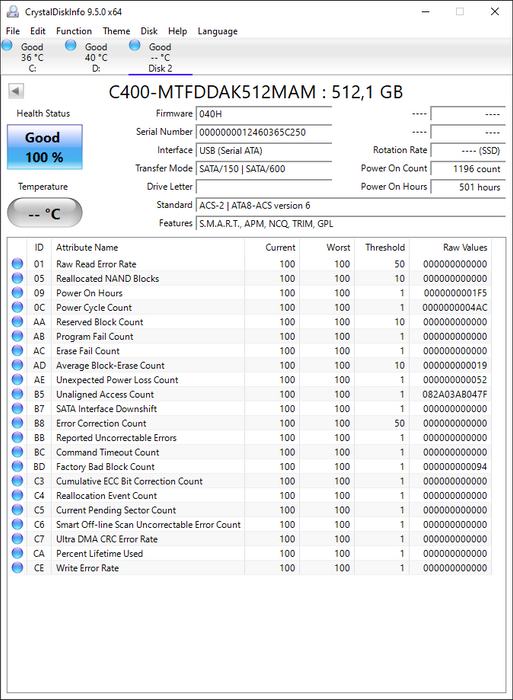The width and height of the screenshot is (513, 700).
Task: Click raw value 0000000004AC
Action: 455,307
